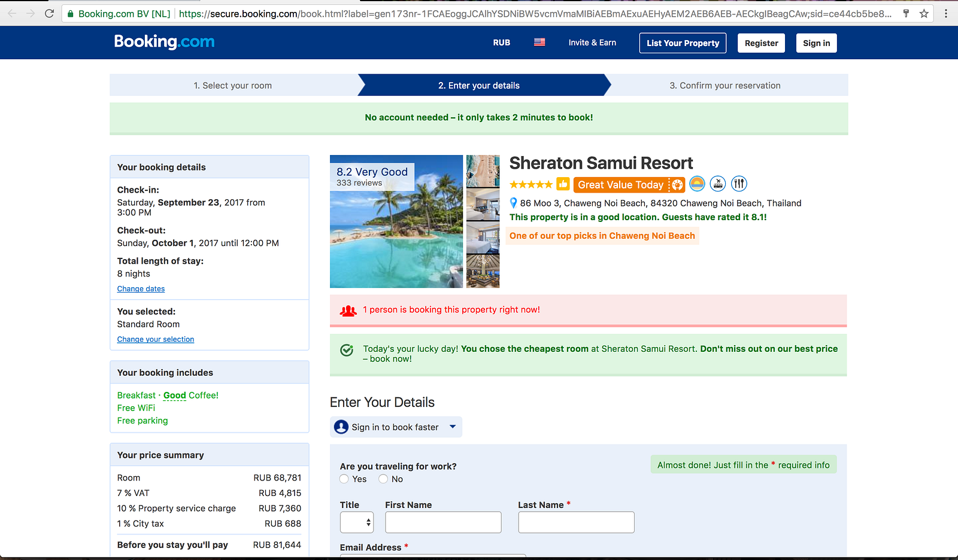Click the Great Value Today badge
958x560 pixels.
[x=629, y=185]
